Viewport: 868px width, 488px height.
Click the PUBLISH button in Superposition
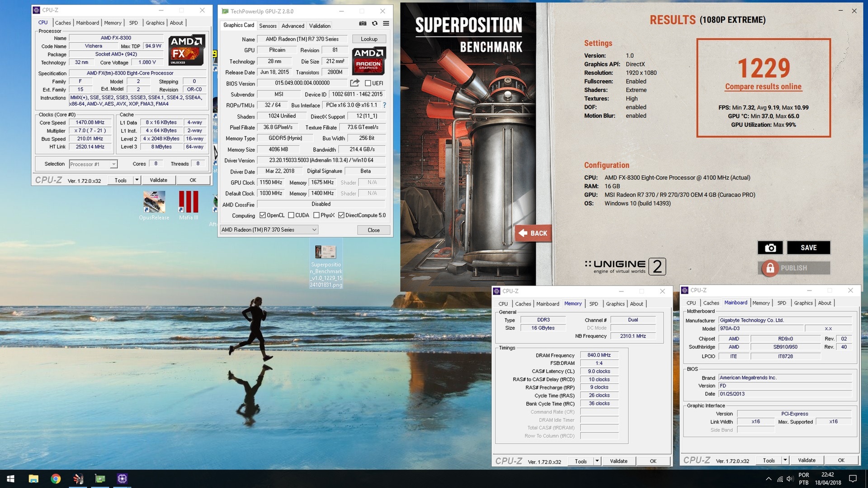pos(794,268)
